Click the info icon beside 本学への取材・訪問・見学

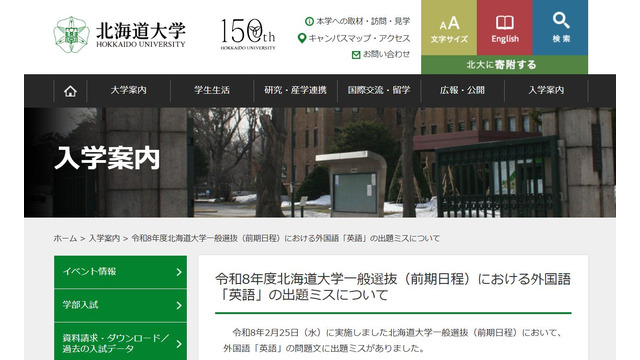tap(309, 21)
